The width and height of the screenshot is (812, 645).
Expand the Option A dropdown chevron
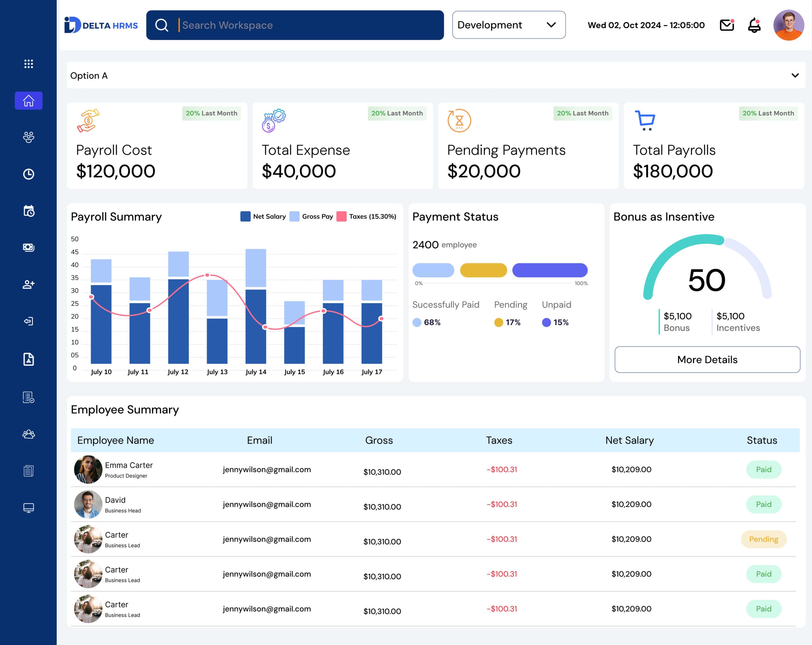(x=795, y=76)
